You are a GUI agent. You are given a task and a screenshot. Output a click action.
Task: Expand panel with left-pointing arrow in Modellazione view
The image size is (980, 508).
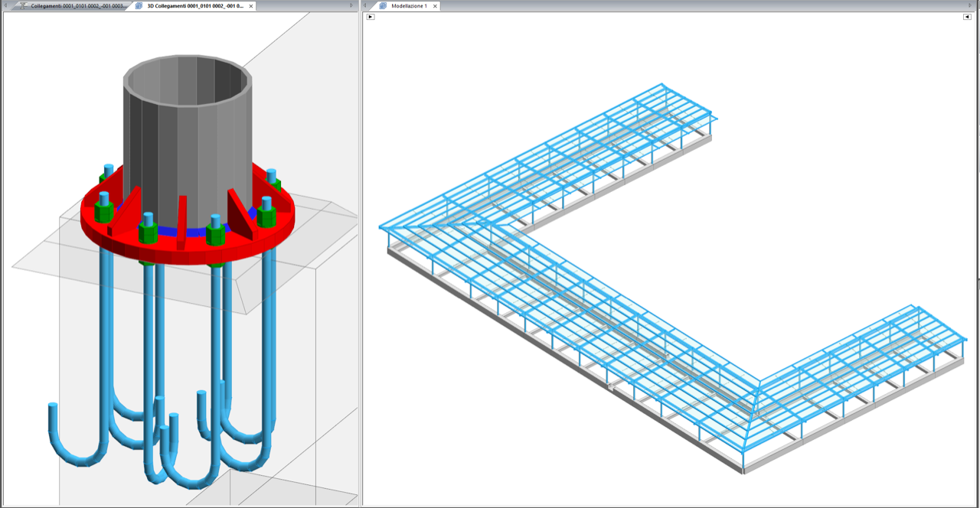point(967,17)
